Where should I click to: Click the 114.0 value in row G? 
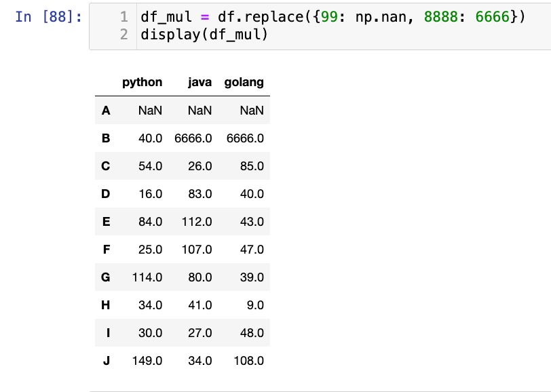point(147,277)
